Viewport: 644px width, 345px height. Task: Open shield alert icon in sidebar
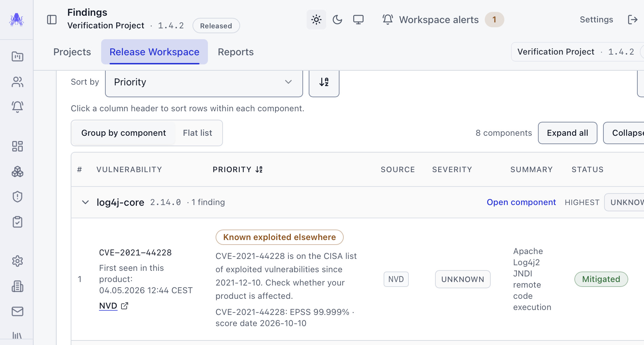(x=17, y=197)
